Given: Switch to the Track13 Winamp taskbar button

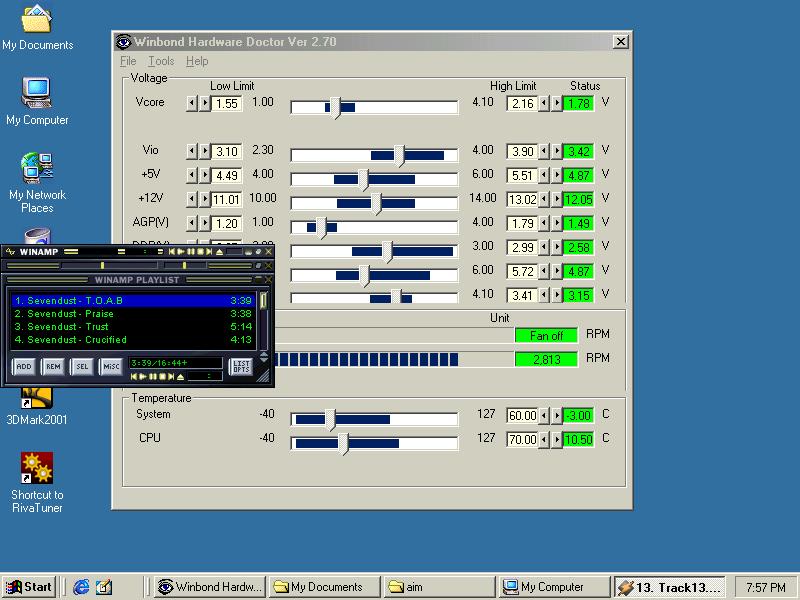Looking at the screenshot, I should pos(669,587).
